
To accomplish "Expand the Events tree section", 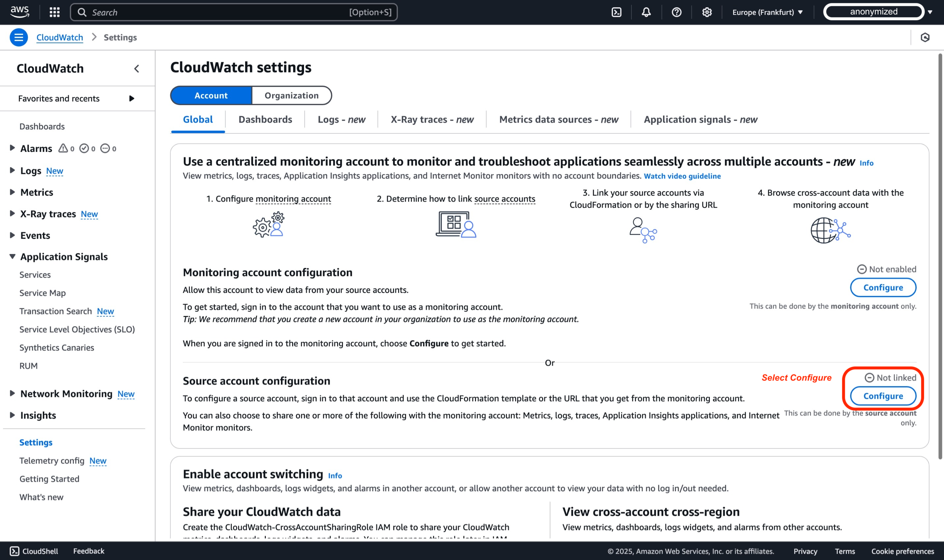I will click(12, 235).
